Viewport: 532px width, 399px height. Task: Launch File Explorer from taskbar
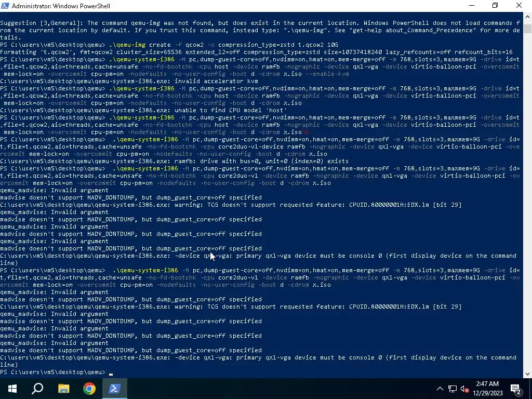tap(63, 389)
